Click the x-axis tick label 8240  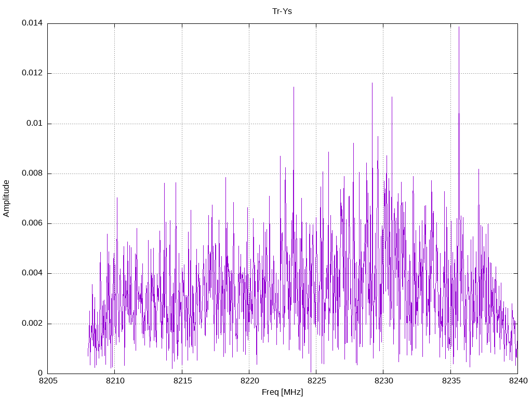(518, 381)
